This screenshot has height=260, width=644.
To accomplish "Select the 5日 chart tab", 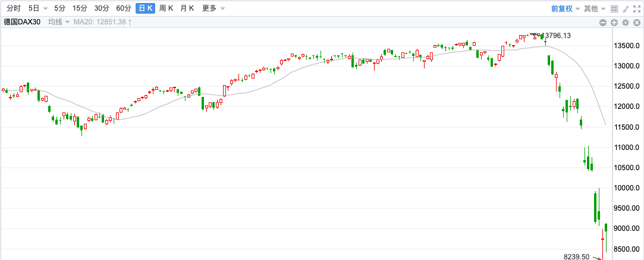I will (34, 8).
